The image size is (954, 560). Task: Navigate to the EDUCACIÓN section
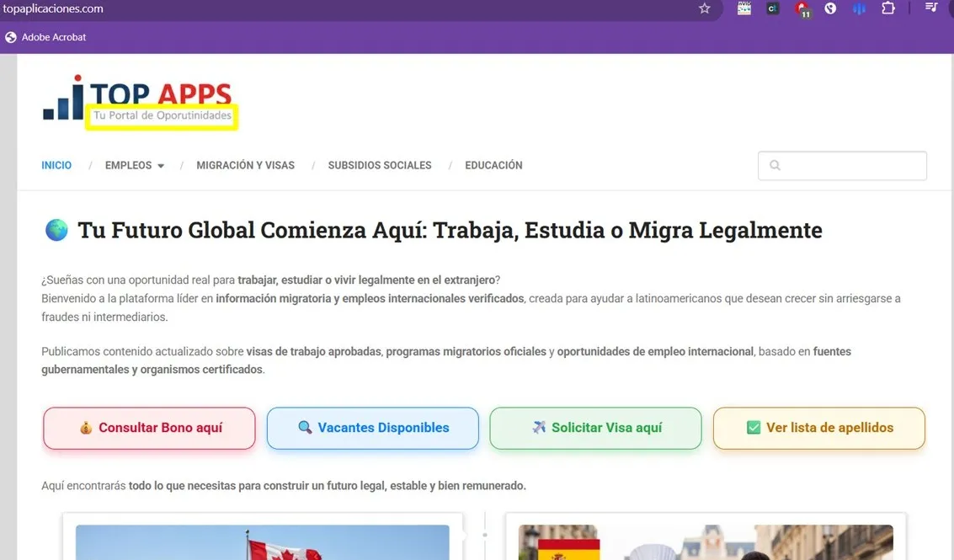pyautogui.click(x=493, y=166)
